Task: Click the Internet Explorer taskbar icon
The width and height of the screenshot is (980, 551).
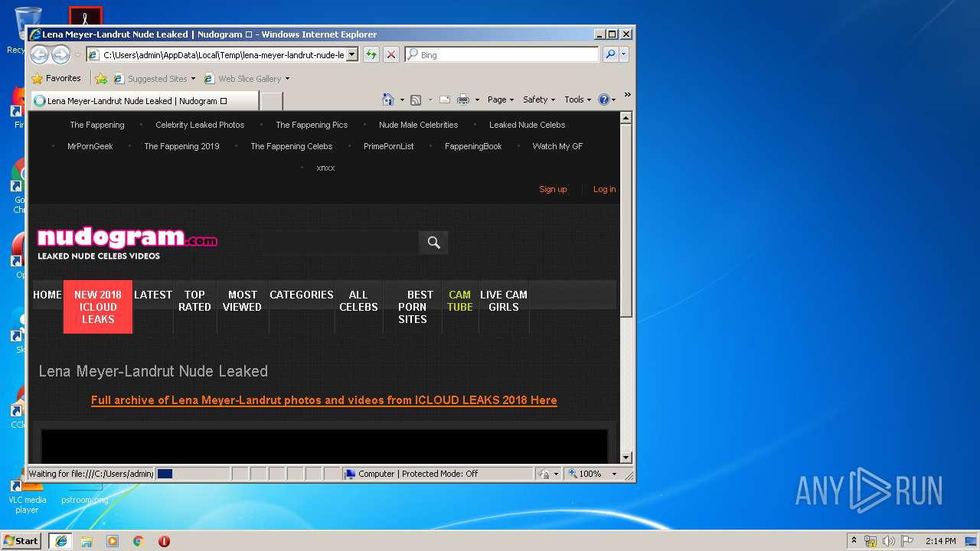Action: point(61,541)
